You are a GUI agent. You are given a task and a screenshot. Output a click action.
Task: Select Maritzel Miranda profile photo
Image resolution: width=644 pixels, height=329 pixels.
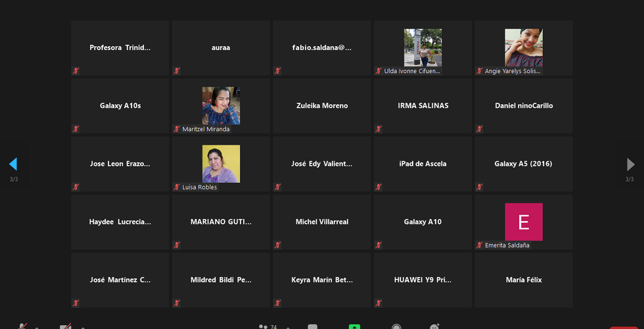221,106
